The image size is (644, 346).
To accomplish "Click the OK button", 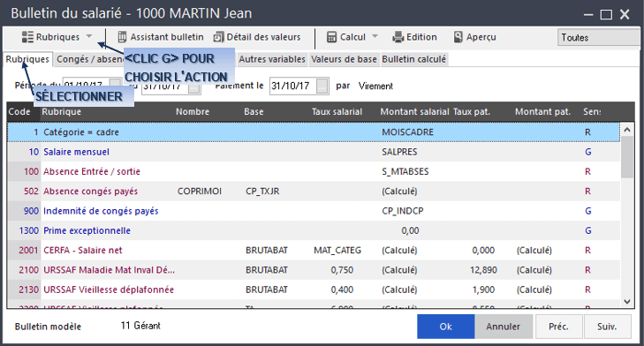I will [445, 327].
